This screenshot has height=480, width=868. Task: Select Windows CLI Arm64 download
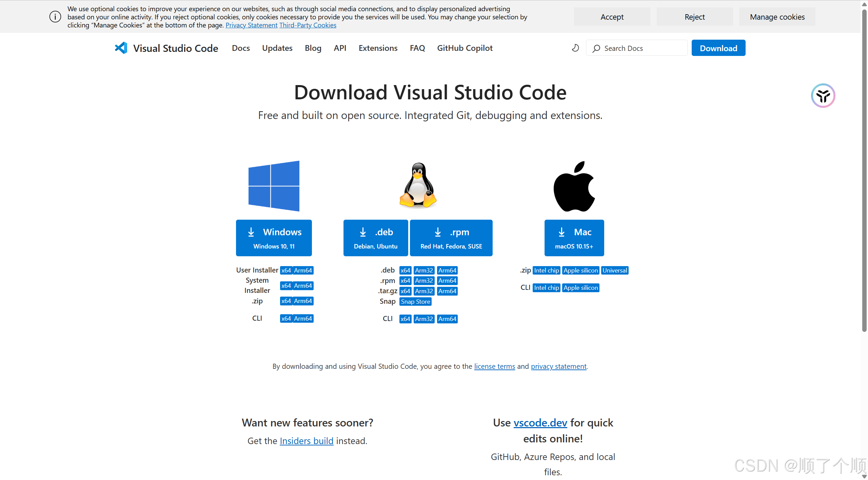tap(303, 318)
